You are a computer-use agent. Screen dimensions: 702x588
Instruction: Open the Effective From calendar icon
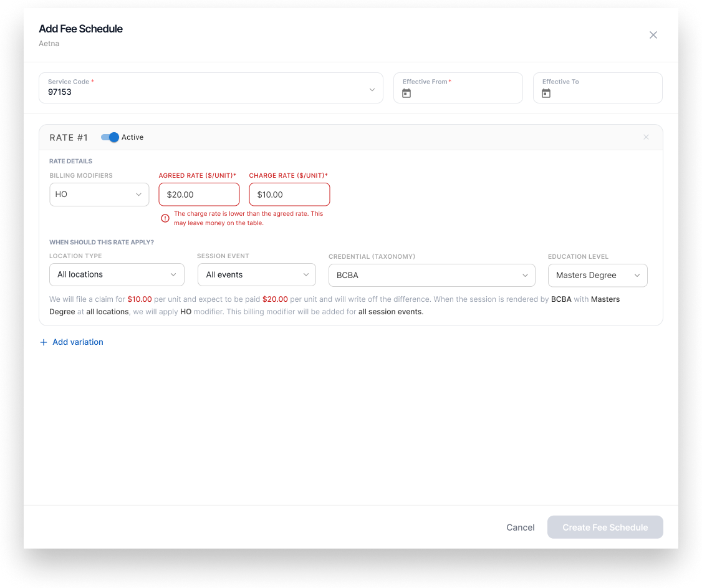pos(406,93)
